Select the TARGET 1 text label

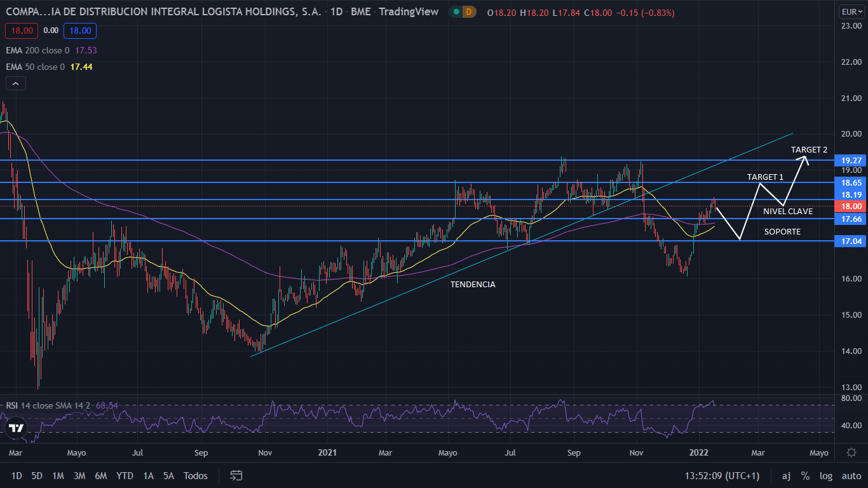point(765,177)
